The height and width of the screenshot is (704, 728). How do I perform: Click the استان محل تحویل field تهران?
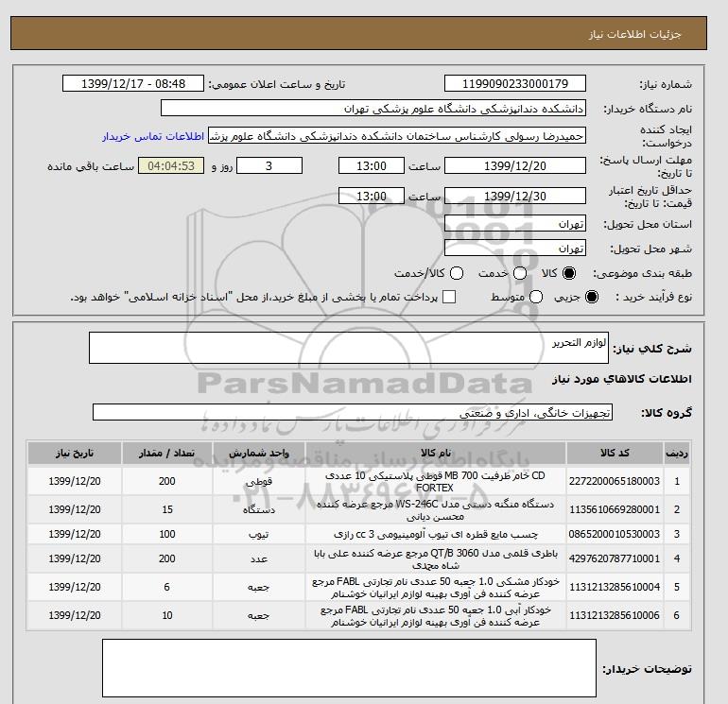515,224
